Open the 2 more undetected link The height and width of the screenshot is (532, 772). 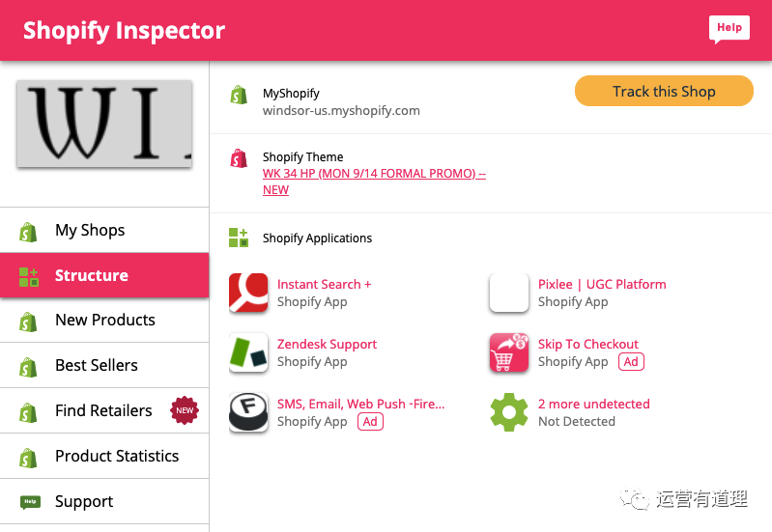coord(593,404)
